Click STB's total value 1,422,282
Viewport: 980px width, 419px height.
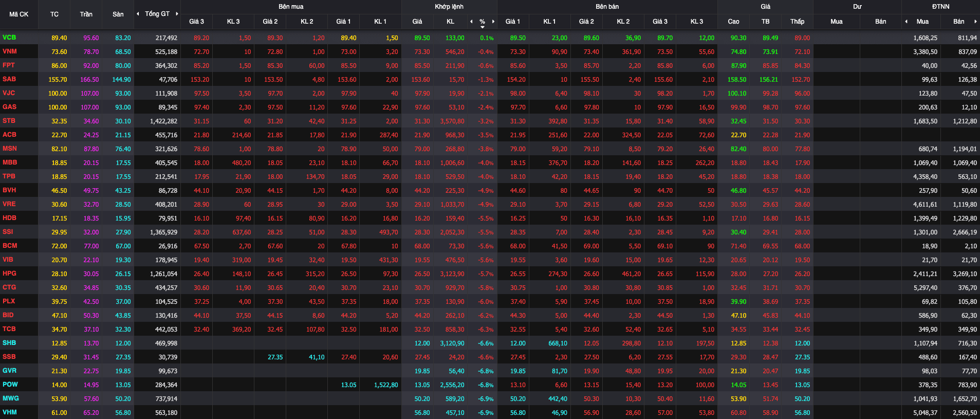(x=164, y=121)
